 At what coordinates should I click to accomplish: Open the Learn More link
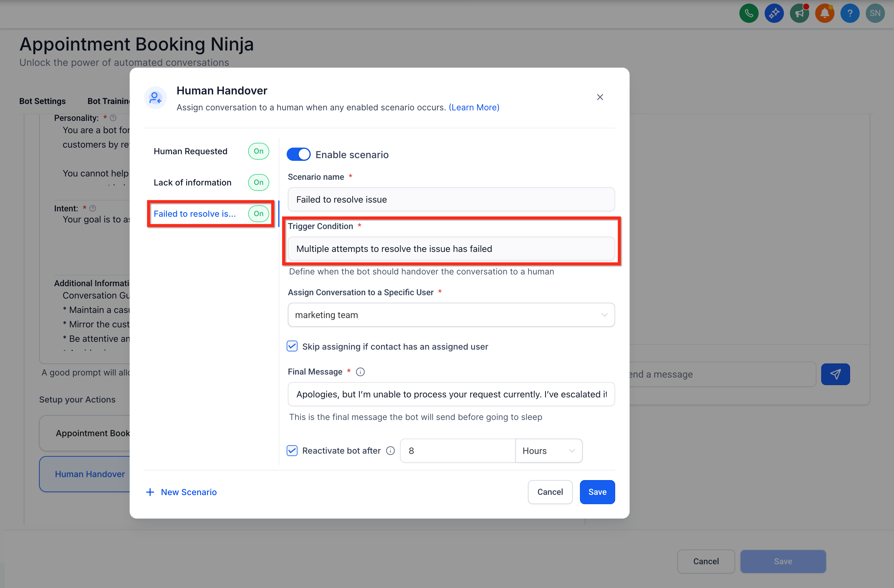tap(474, 107)
